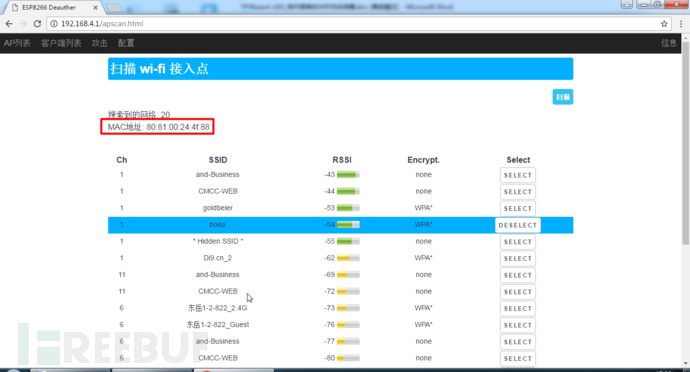Click the MAC地址 80:81:00:24:4f:88 text
690x372 pixels.
tap(158, 127)
